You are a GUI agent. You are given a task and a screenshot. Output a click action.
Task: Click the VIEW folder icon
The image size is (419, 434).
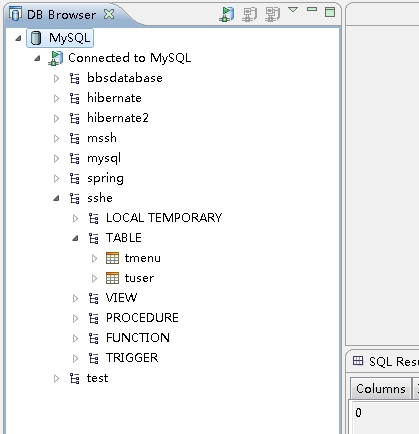coord(94,298)
